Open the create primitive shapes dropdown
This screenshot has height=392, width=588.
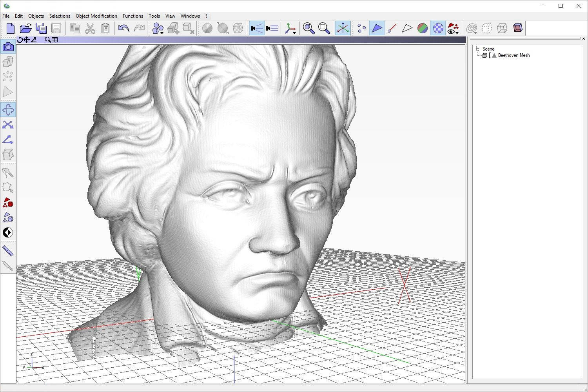(158, 28)
